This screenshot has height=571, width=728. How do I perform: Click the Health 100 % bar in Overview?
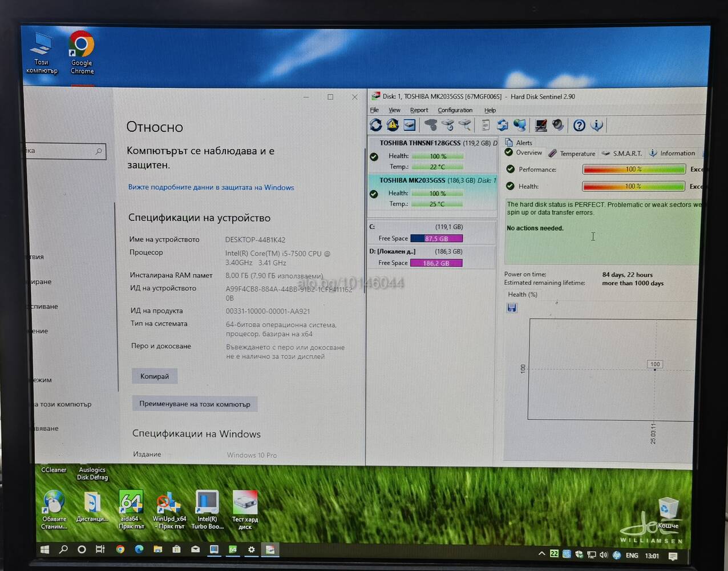click(634, 186)
